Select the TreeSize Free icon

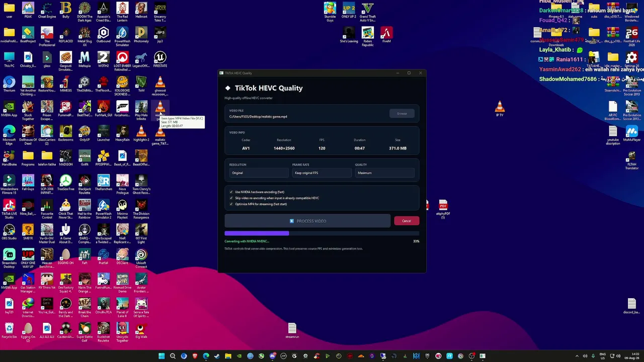(66, 183)
